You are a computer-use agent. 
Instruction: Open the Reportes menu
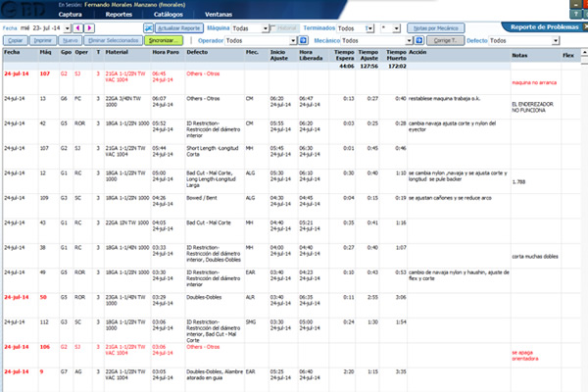119,17
